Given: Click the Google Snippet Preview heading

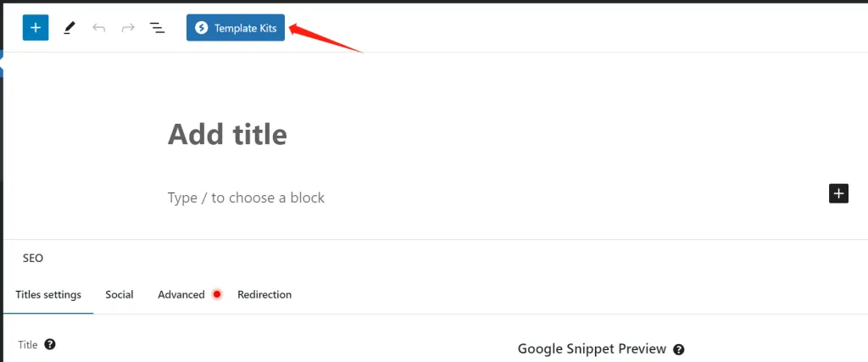Looking at the screenshot, I should [593, 348].
